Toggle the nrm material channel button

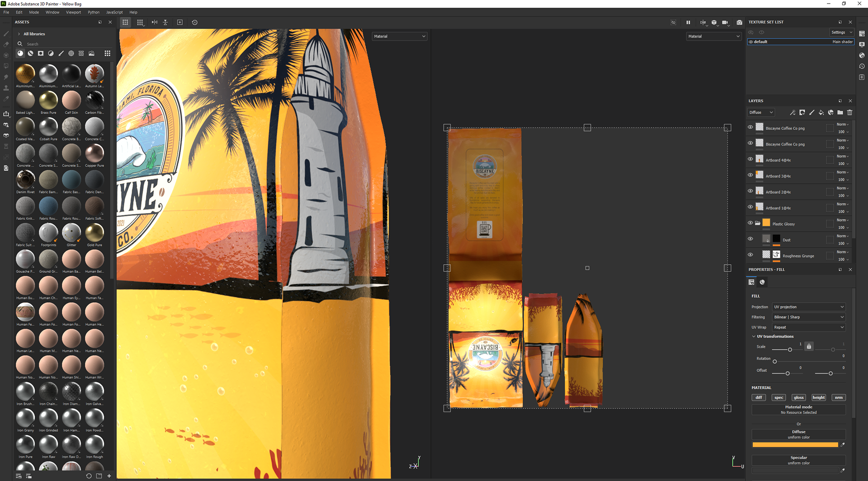pos(839,398)
